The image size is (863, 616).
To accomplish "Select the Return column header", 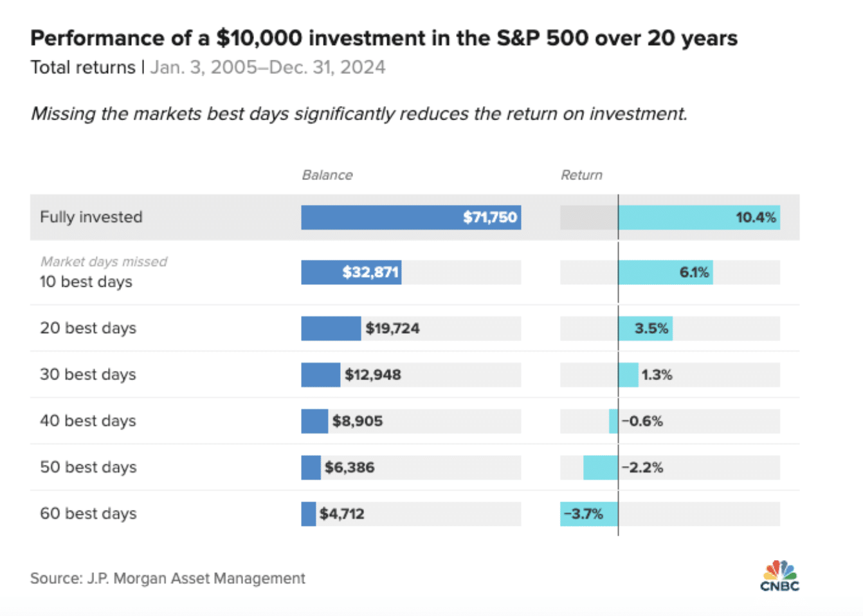I will 581,175.
